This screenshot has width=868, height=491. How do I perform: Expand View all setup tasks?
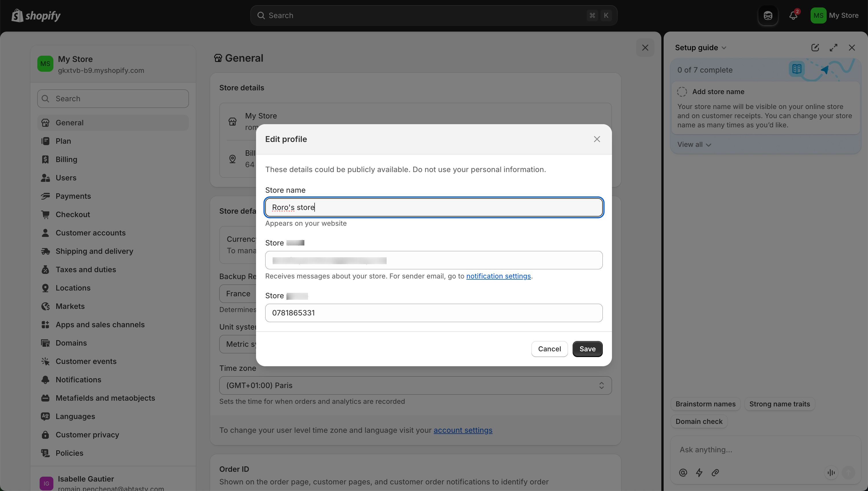pos(693,144)
